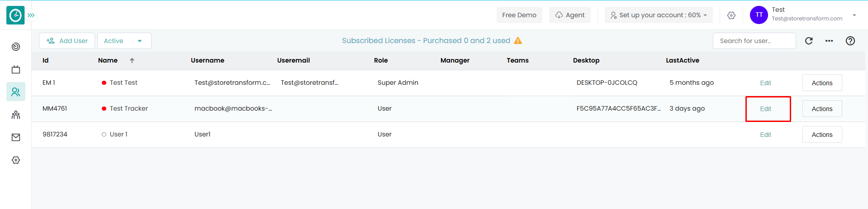Open Actions for Test Test row
The width and height of the screenshot is (868, 209).
822,83
